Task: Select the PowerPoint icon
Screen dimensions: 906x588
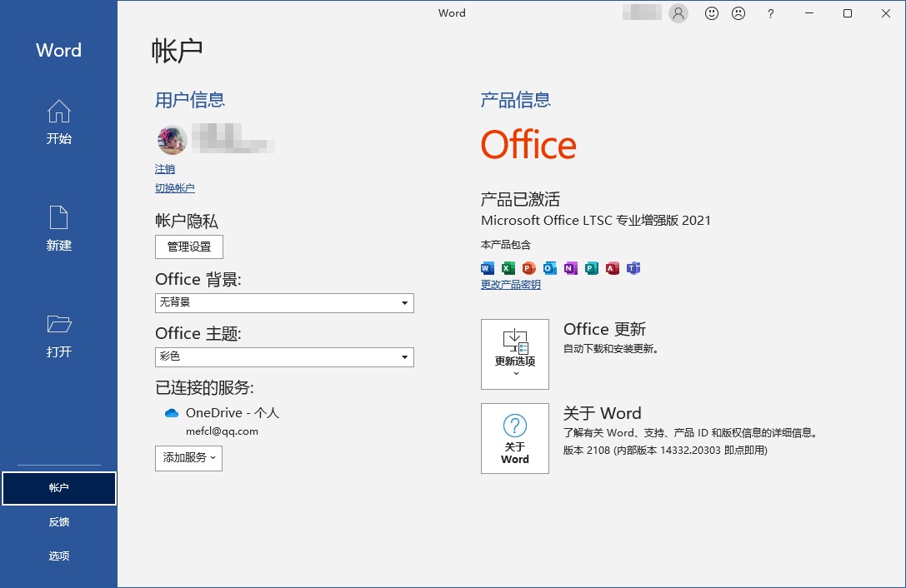Action: [x=528, y=268]
